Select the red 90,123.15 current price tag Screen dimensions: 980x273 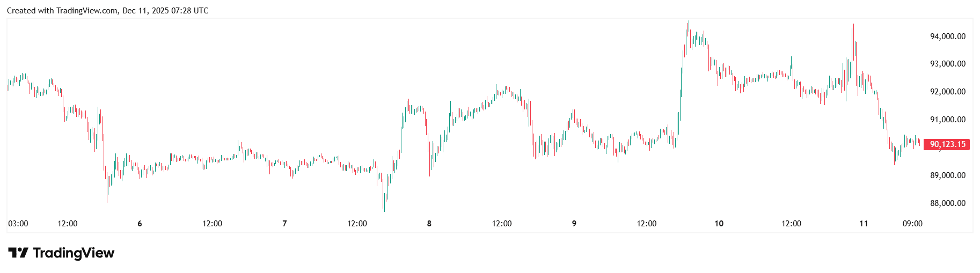click(947, 144)
